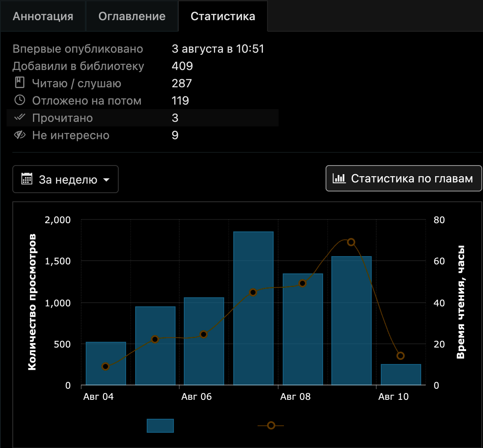Click the bar chart icon in Статистика по главам
The height and width of the screenshot is (448, 483).
pyautogui.click(x=339, y=178)
